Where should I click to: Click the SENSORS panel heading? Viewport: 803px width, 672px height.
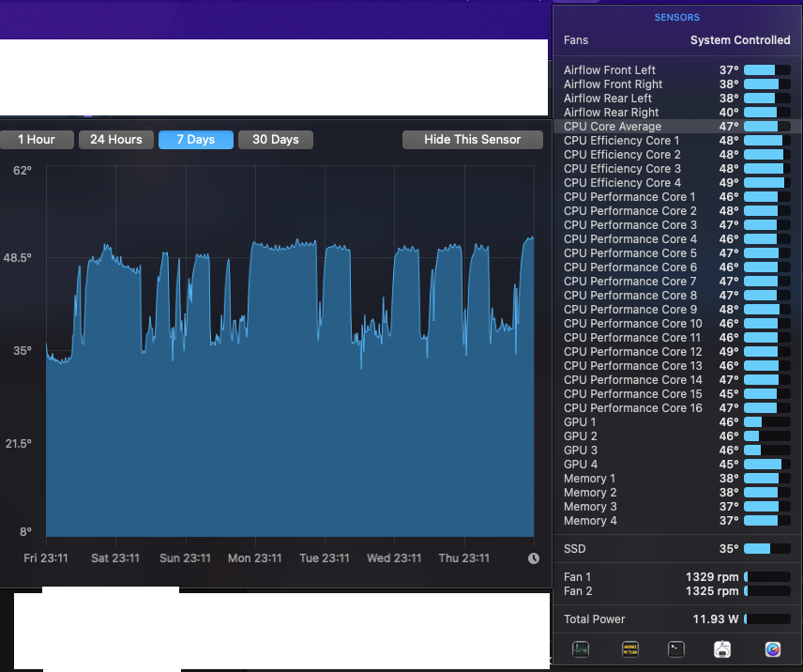click(x=677, y=18)
